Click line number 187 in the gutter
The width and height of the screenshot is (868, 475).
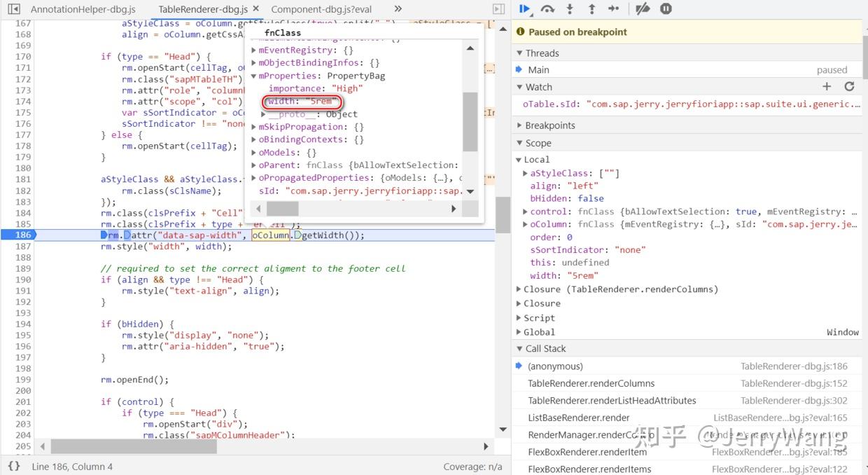tap(23, 247)
